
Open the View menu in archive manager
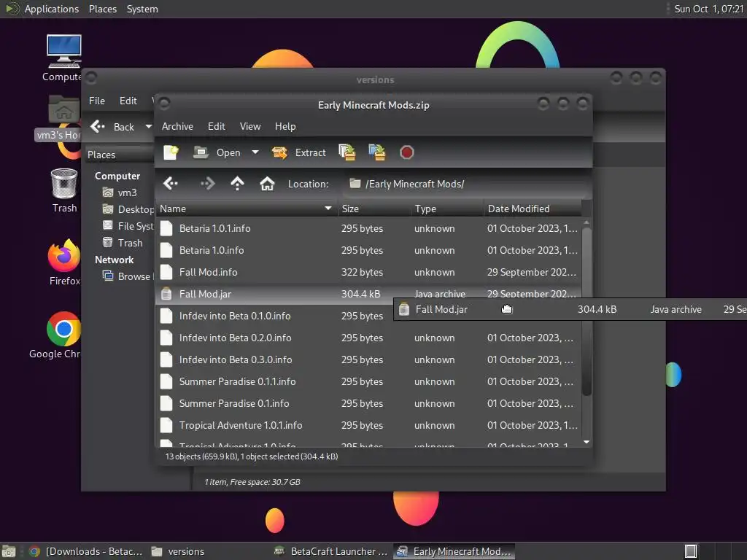[x=250, y=126]
